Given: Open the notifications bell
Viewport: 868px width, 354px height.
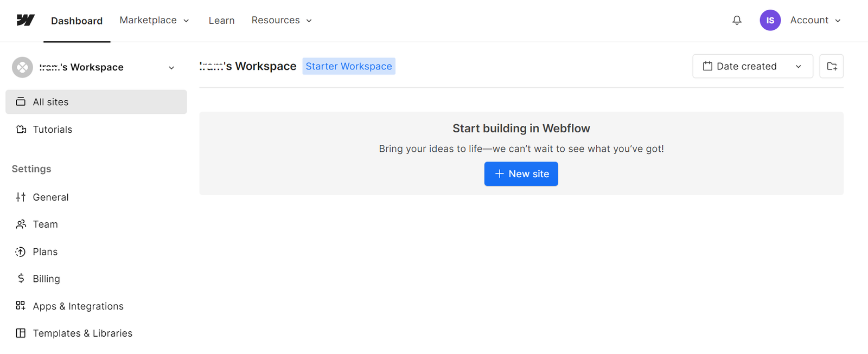Looking at the screenshot, I should coord(737,20).
